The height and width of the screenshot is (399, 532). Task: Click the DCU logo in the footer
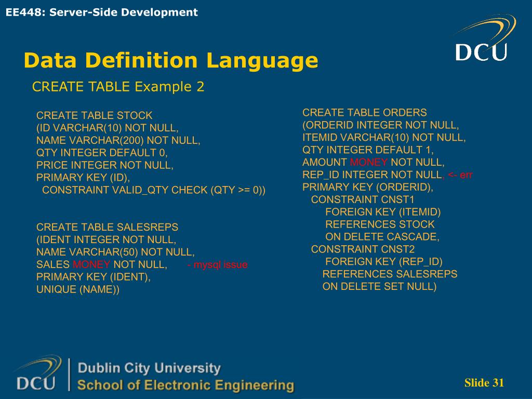pos(38,373)
